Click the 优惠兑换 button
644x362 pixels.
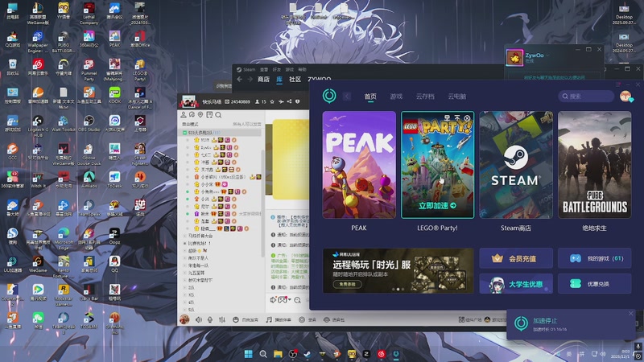[594, 284]
